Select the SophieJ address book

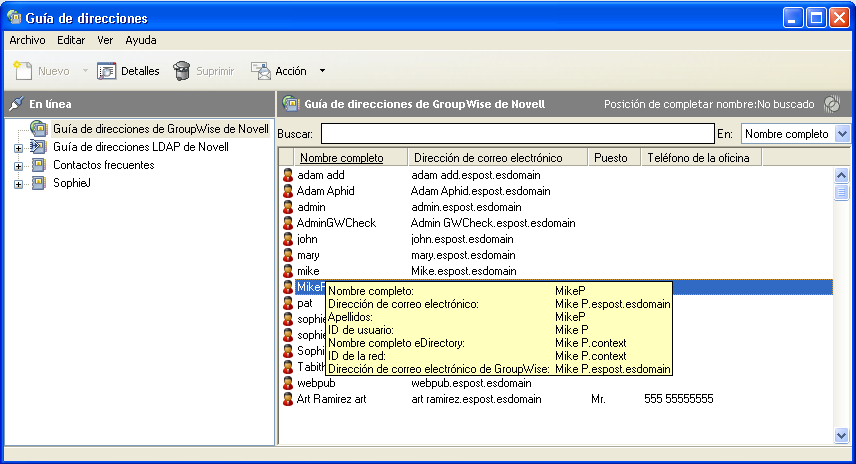pos(72,183)
